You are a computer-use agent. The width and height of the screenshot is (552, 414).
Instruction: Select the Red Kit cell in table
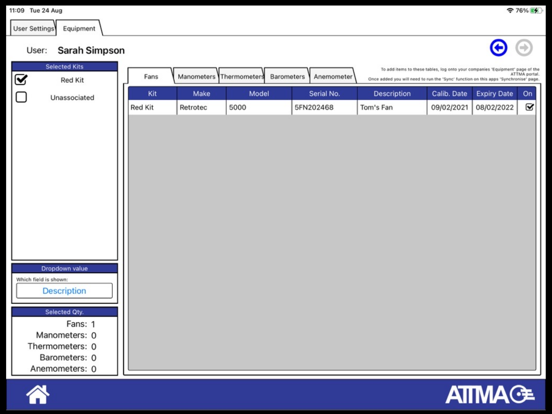152,107
